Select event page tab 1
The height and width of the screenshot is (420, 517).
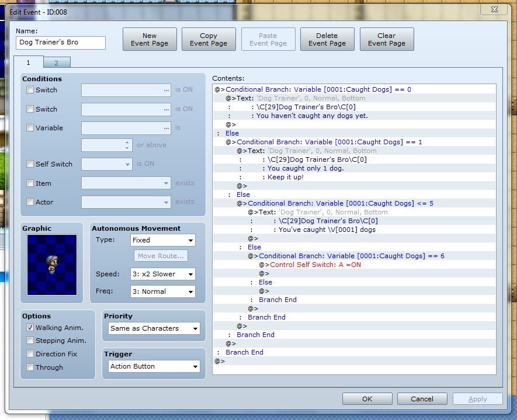pos(27,63)
